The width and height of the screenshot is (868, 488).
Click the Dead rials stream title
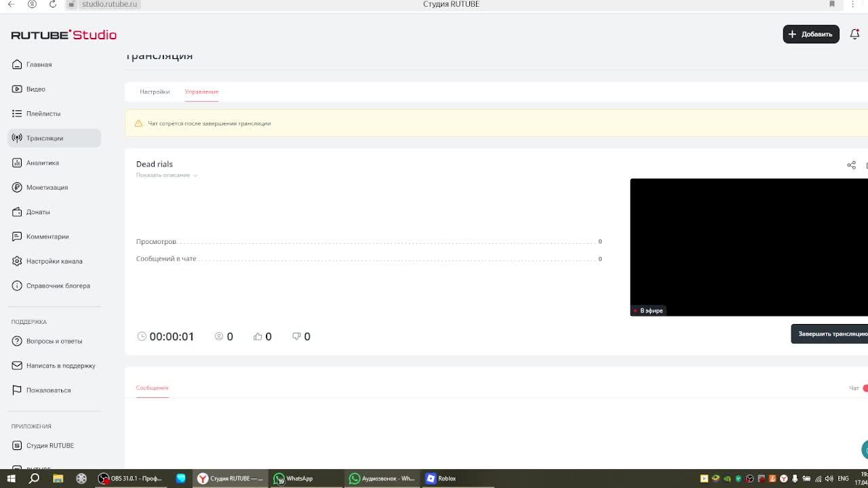pyautogui.click(x=155, y=164)
